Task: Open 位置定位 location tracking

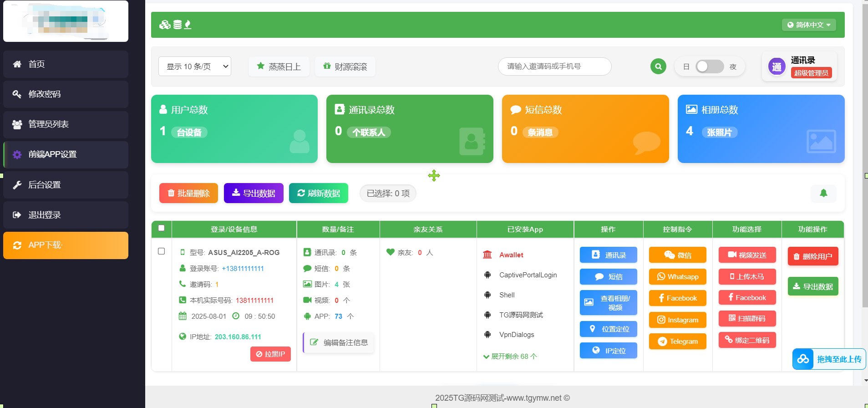Action: coord(608,329)
